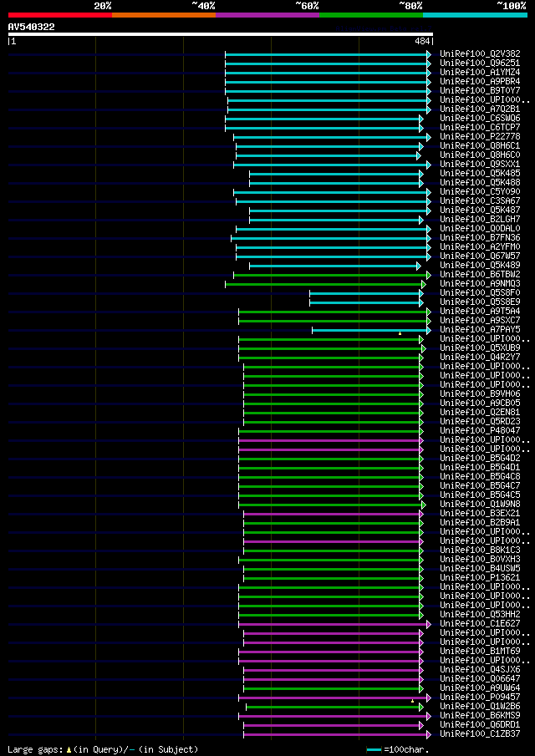Select label UniRef100_B3EX21

tap(480, 514)
